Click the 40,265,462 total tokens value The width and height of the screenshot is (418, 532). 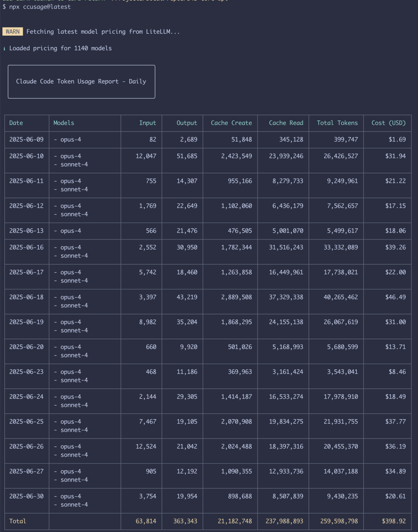click(341, 297)
